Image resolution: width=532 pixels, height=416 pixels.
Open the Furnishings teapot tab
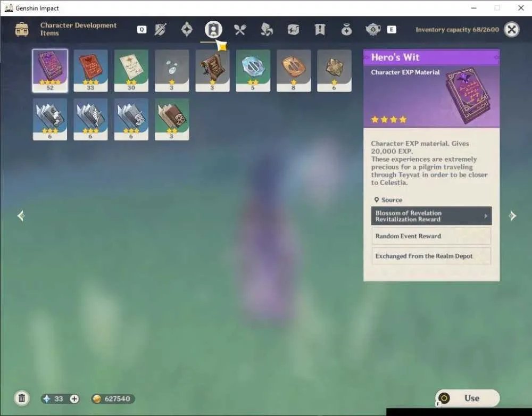click(x=373, y=30)
